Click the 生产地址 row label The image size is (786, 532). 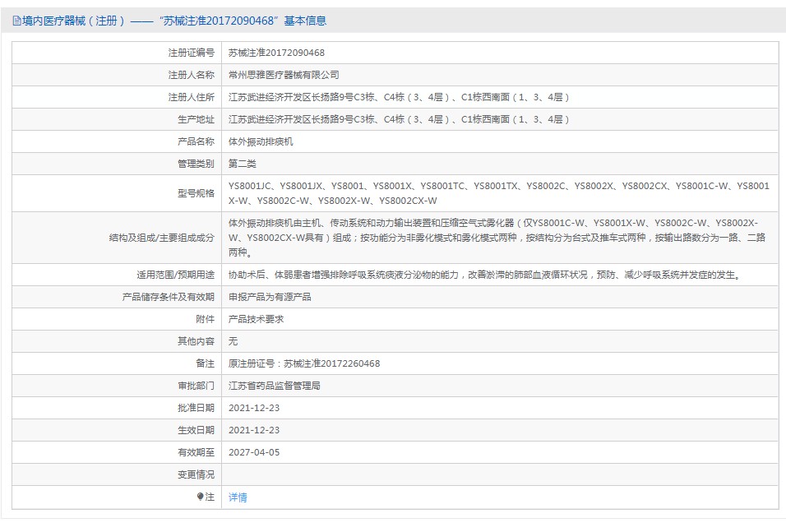coord(196,119)
